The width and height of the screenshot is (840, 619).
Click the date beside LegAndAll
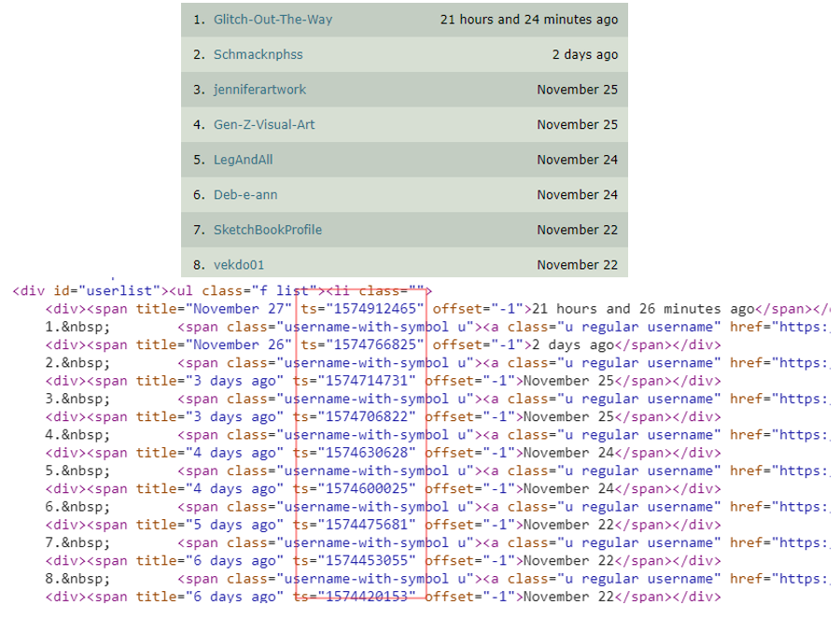coord(577,160)
